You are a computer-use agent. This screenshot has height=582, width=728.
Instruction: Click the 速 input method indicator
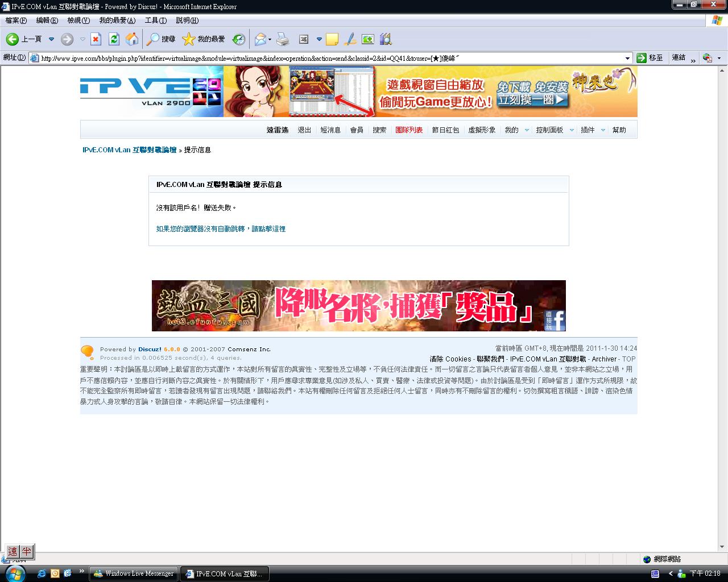(13, 551)
